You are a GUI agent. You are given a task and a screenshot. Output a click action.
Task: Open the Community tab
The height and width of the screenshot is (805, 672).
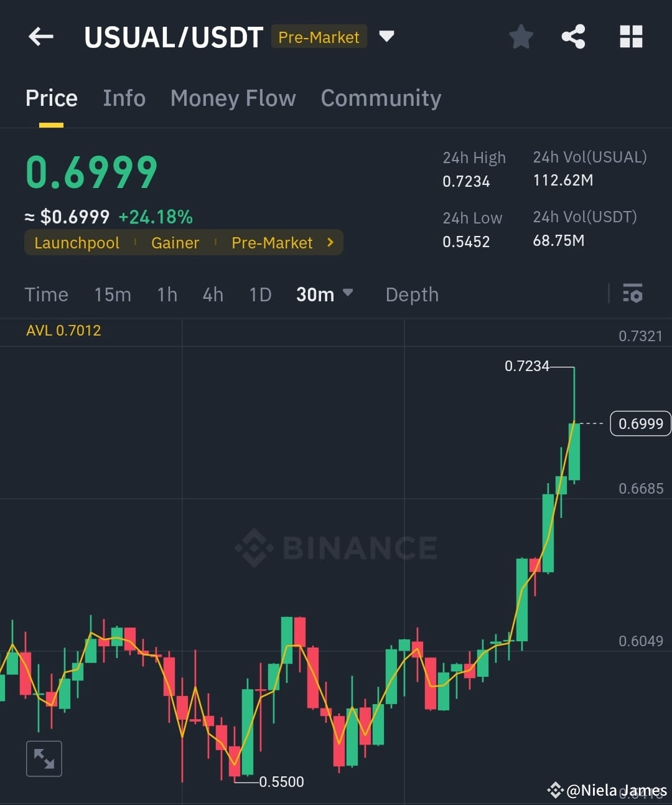(x=381, y=98)
